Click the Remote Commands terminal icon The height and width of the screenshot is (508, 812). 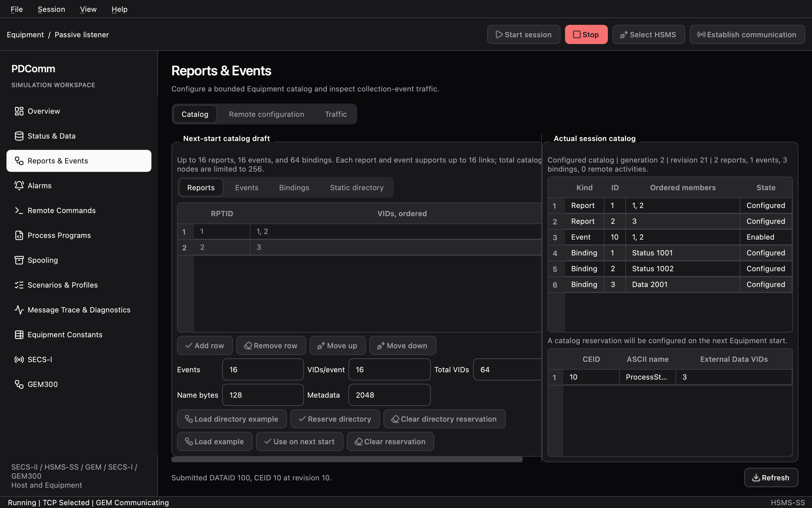pyautogui.click(x=19, y=211)
